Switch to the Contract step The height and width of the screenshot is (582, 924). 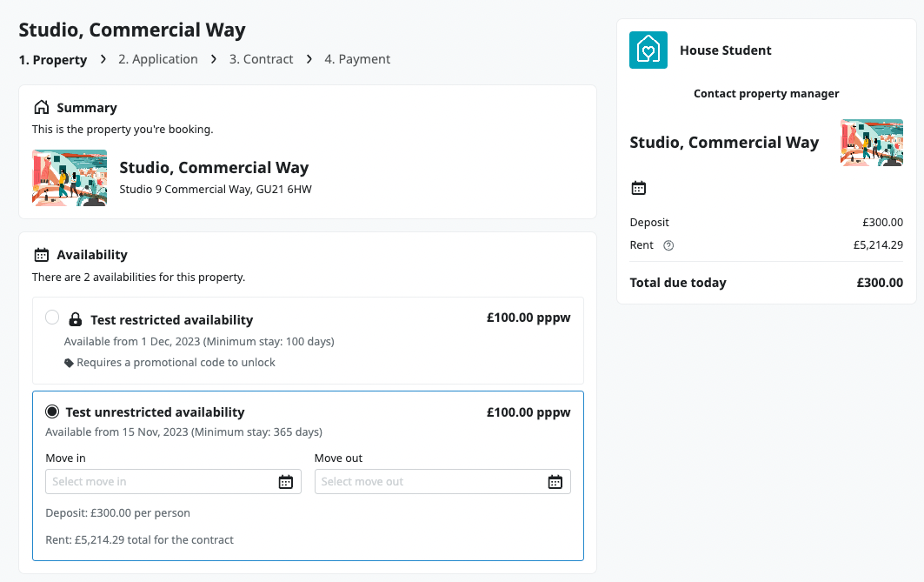point(261,59)
